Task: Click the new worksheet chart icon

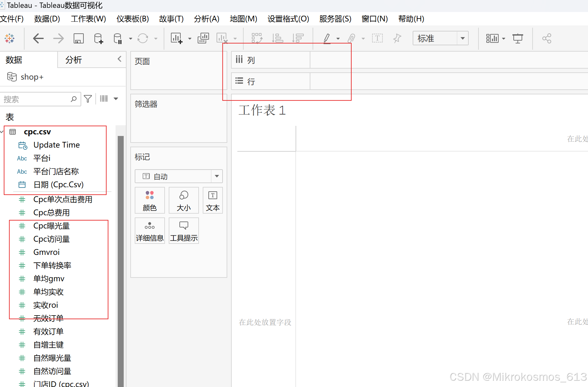Action: click(177, 38)
